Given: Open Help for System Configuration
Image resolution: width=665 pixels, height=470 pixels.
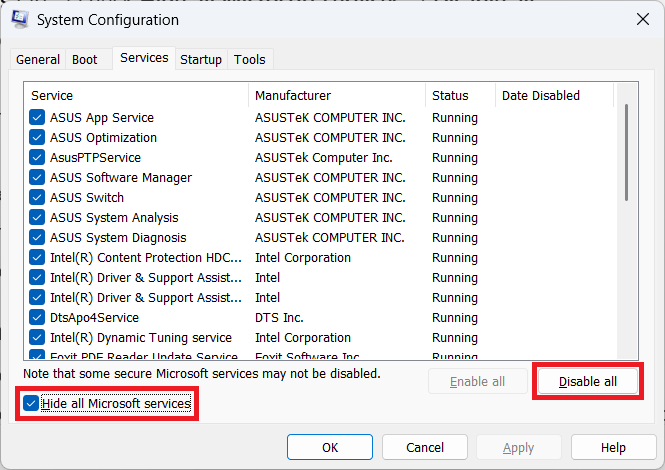Looking at the screenshot, I should 613,448.
